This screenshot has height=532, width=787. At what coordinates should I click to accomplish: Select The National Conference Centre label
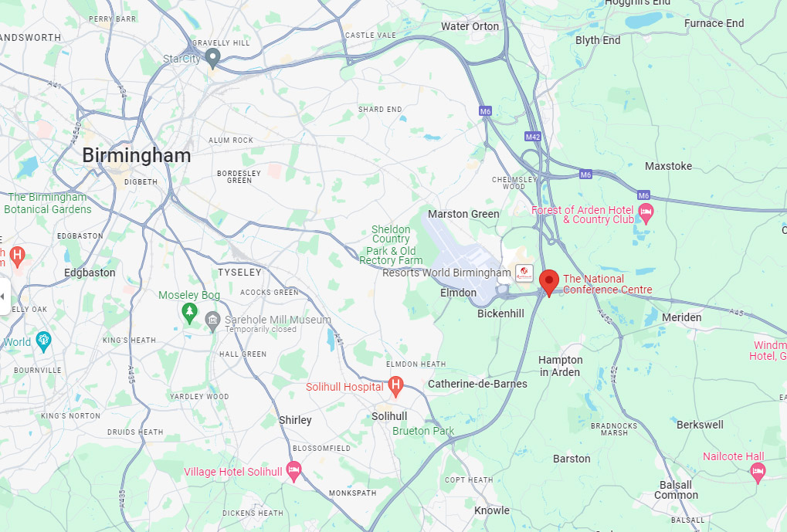[x=607, y=284]
